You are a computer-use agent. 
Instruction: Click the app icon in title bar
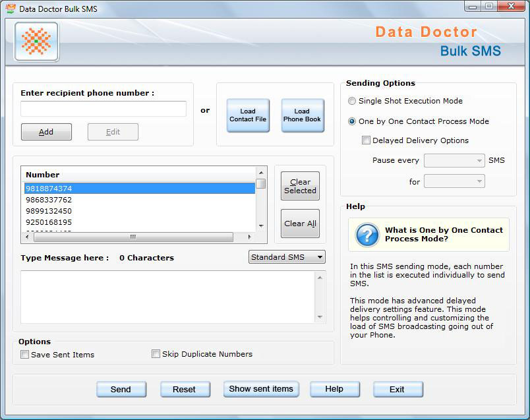pyautogui.click(x=10, y=9)
